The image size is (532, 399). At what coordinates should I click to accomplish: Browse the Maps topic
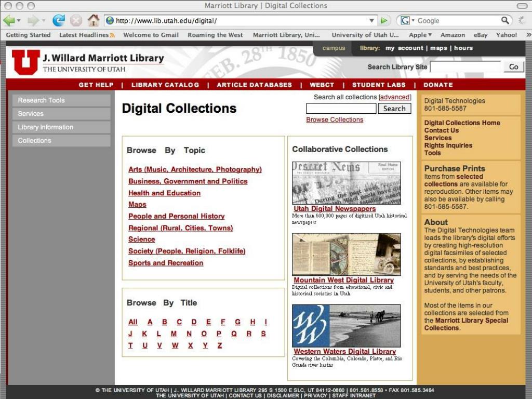tap(137, 204)
